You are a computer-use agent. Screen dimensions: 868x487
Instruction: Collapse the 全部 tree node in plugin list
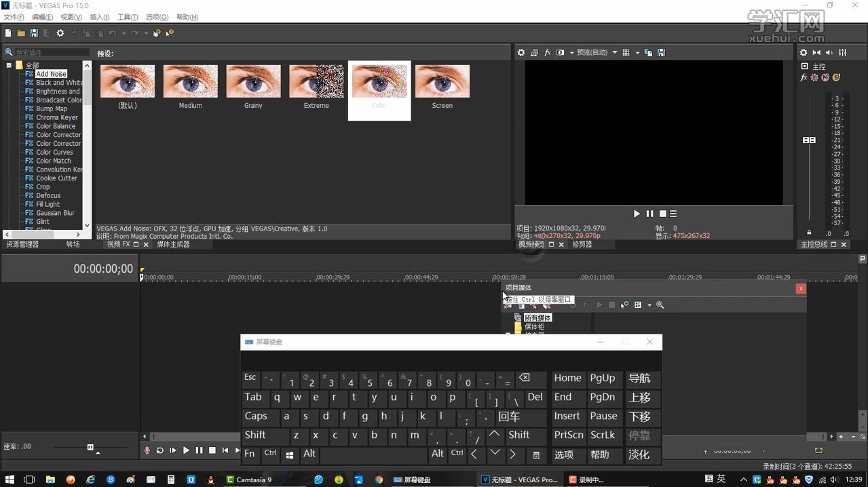pyautogui.click(x=9, y=66)
